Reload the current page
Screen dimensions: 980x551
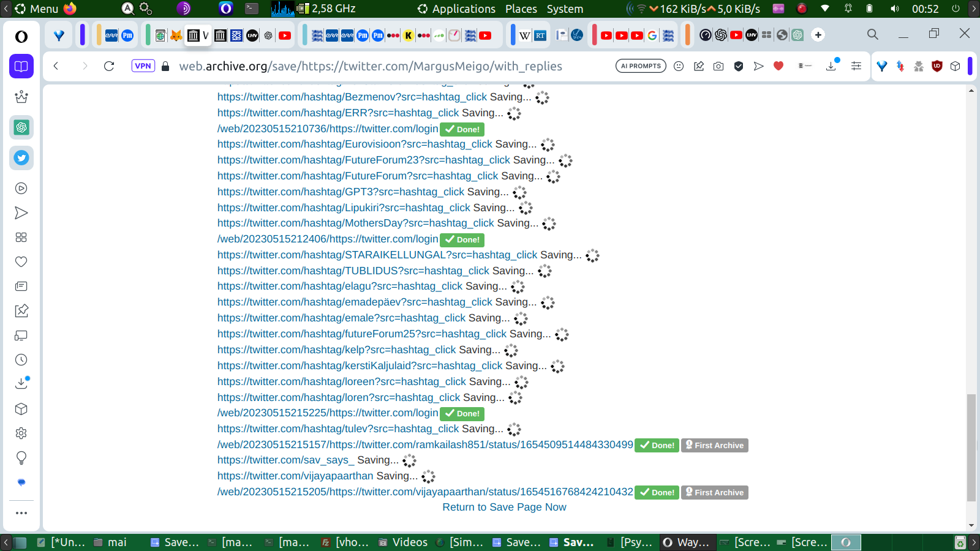(x=109, y=66)
